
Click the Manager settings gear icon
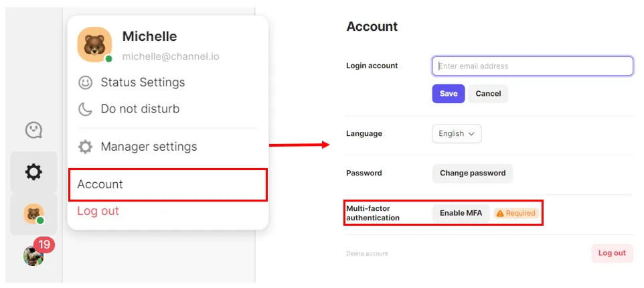coord(85,147)
